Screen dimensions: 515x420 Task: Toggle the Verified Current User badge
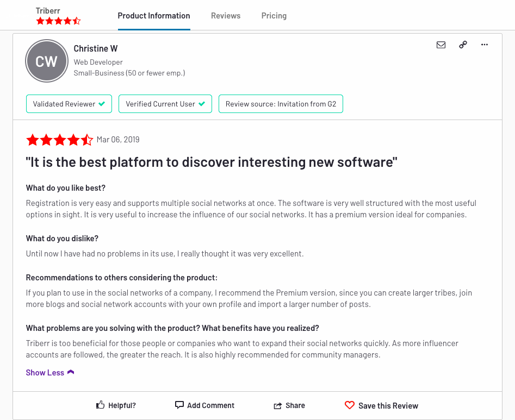coord(165,103)
